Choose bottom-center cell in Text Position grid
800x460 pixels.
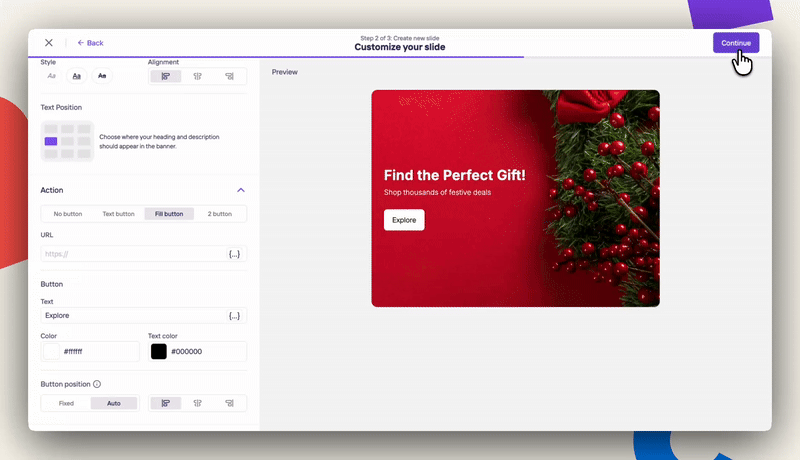click(67, 154)
